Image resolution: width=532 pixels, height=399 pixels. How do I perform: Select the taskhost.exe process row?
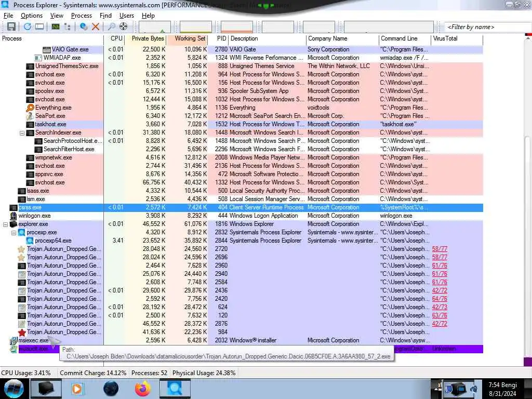[242, 125]
